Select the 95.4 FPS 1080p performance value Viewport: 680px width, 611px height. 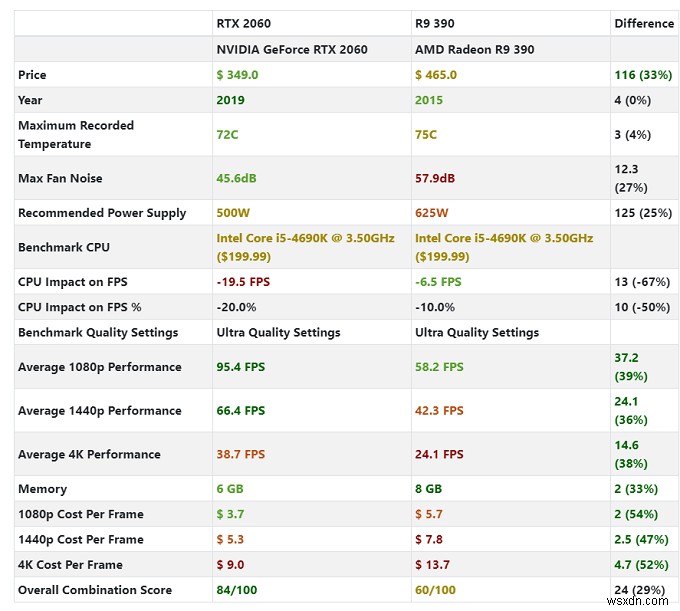click(241, 367)
